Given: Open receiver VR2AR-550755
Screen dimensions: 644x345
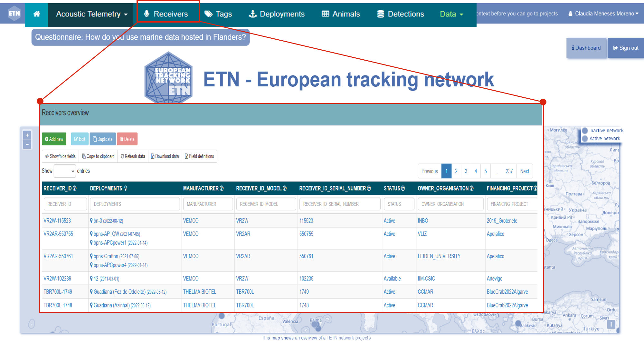Looking at the screenshot, I should [x=58, y=234].
